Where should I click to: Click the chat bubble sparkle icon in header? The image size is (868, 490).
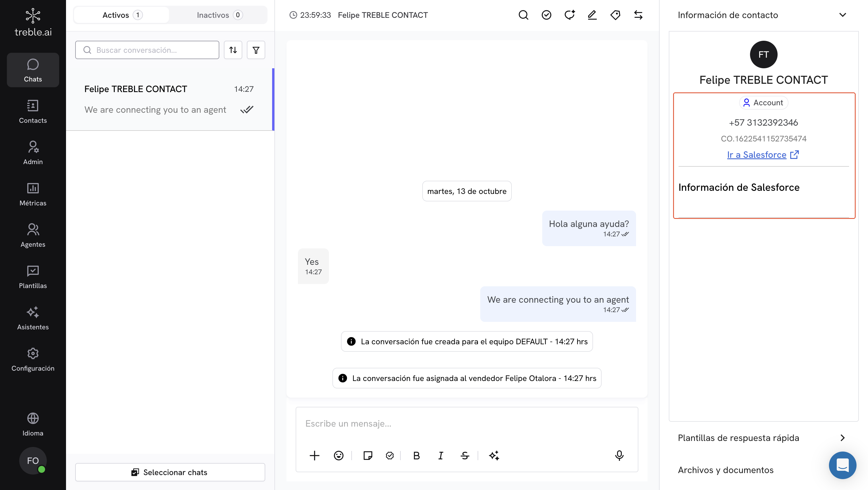pyautogui.click(x=569, y=15)
